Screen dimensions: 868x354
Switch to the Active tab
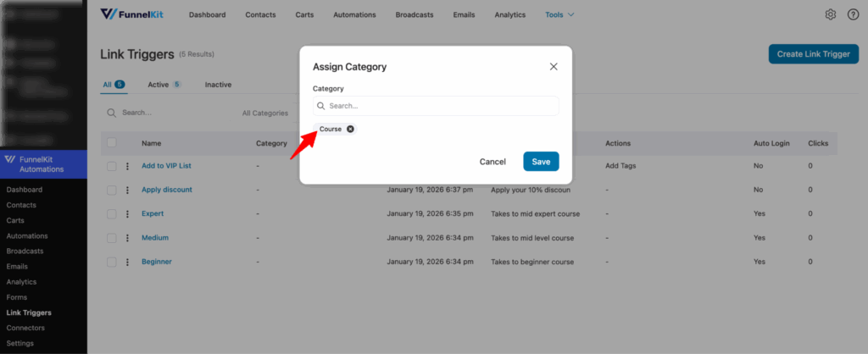tap(164, 85)
